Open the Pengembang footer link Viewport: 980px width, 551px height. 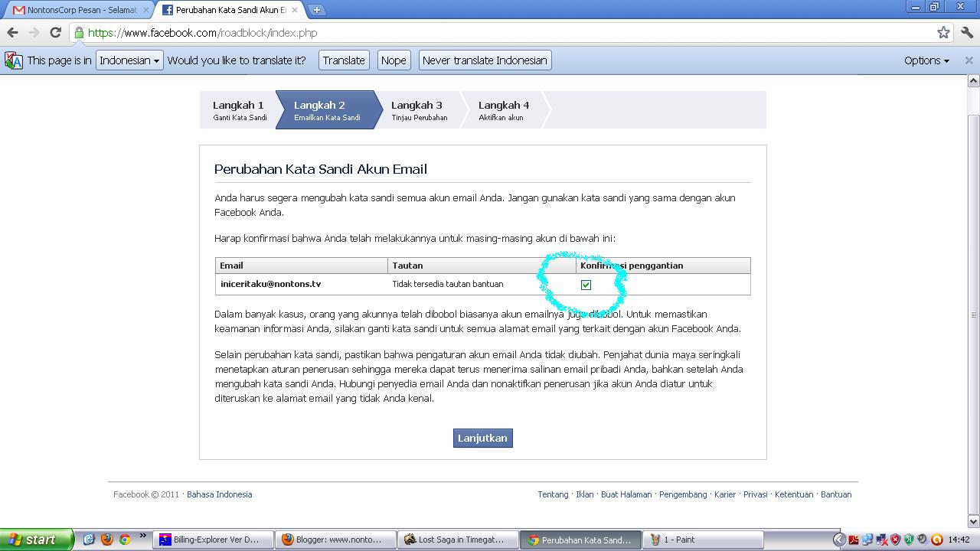click(683, 494)
